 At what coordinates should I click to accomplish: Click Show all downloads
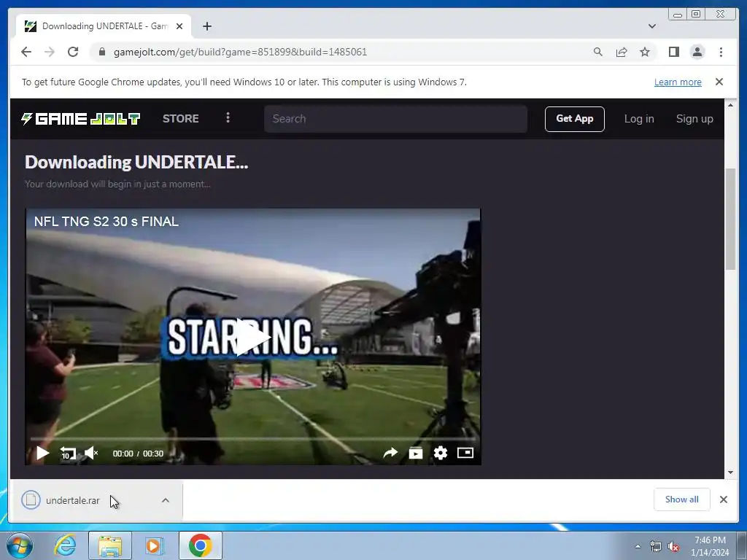(x=682, y=499)
